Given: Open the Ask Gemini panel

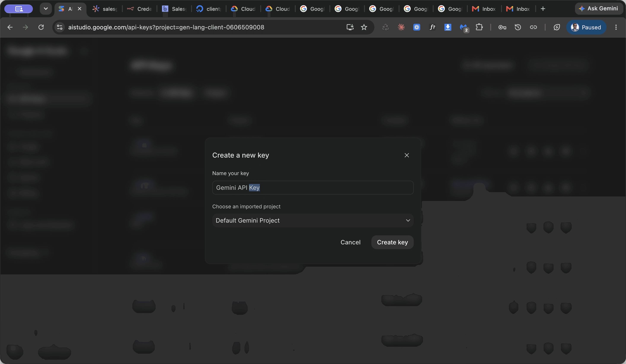Looking at the screenshot, I should pos(599,9).
